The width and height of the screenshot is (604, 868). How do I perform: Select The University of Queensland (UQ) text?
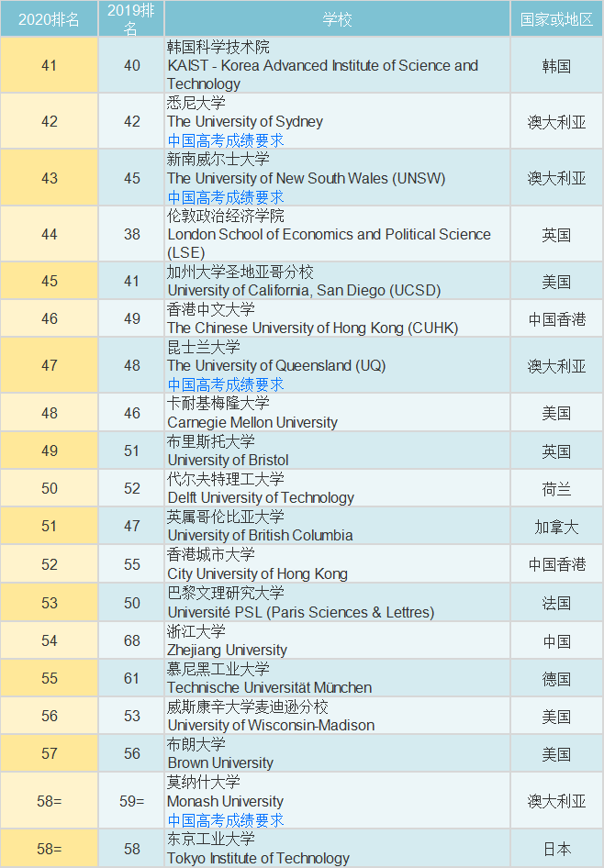(x=277, y=365)
